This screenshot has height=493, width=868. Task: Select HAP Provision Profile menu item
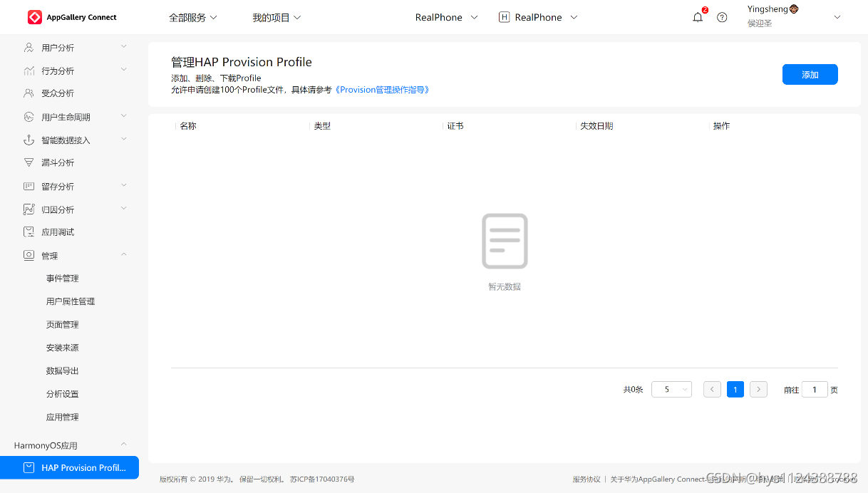(69, 468)
